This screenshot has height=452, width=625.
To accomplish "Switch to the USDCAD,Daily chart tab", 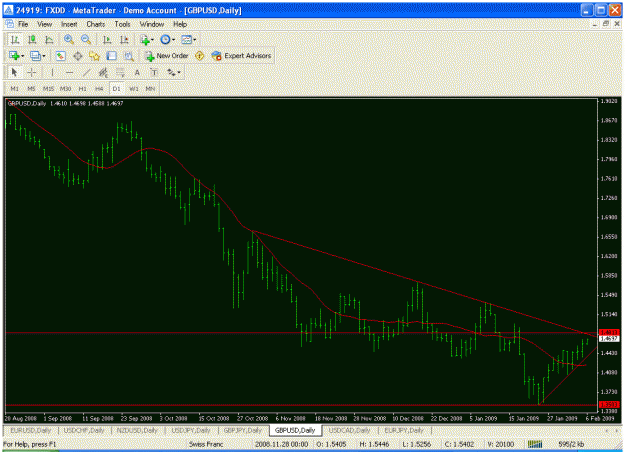I will point(350,430).
